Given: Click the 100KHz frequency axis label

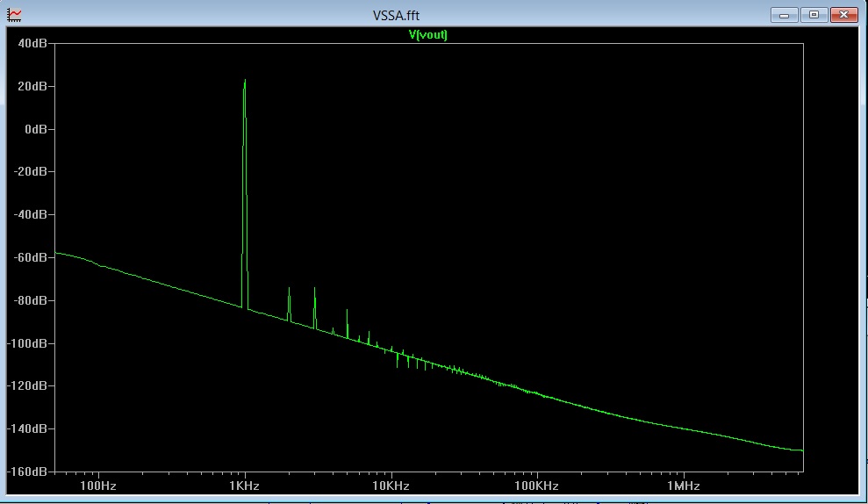Looking at the screenshot, I should pyautogui.click(x=536, y=486).
